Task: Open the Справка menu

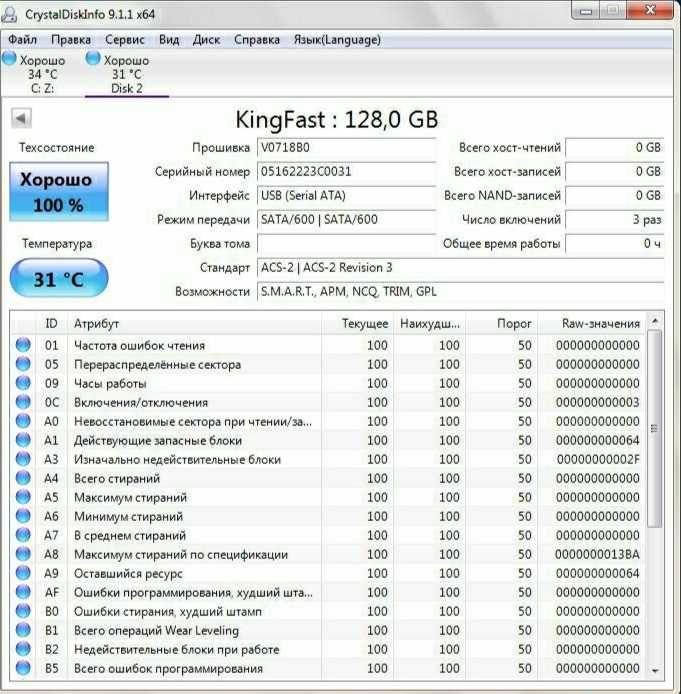Action: pyautogui.click(x=257, y=40)
